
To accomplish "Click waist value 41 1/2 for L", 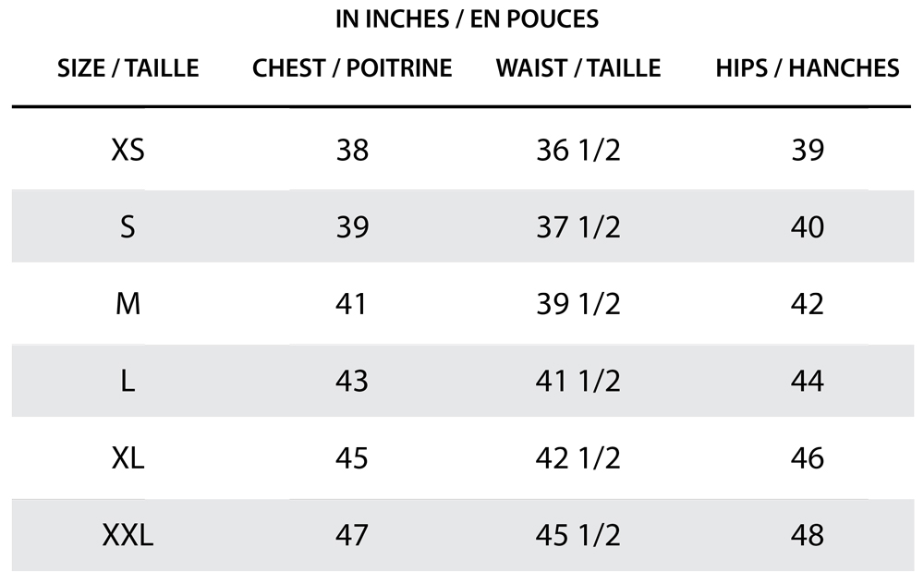I will click(578, 381).
